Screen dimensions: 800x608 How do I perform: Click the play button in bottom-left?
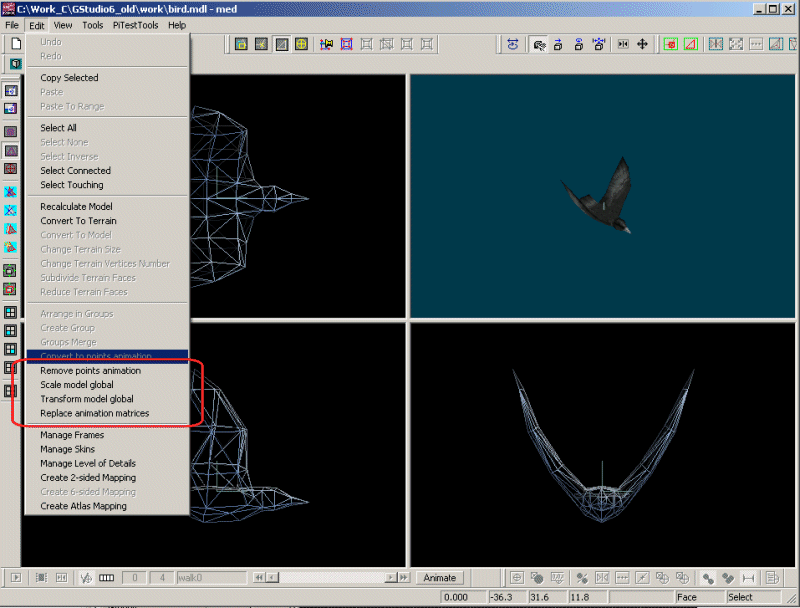(x=16, y=577)
